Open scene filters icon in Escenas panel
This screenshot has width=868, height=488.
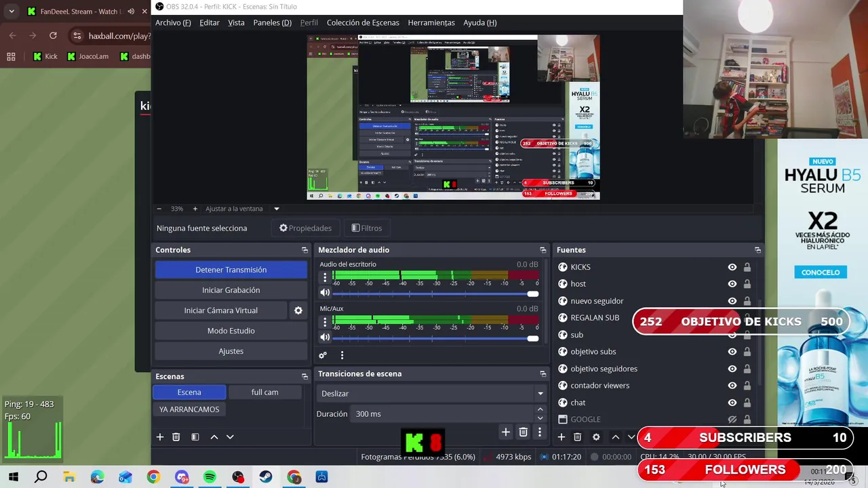pos(195,437)
